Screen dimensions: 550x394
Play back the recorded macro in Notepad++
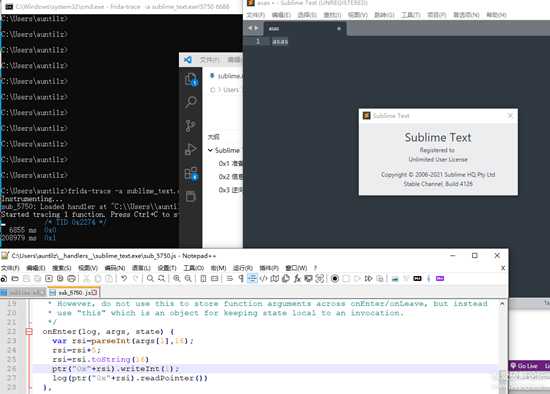click(x=357, y=279)
